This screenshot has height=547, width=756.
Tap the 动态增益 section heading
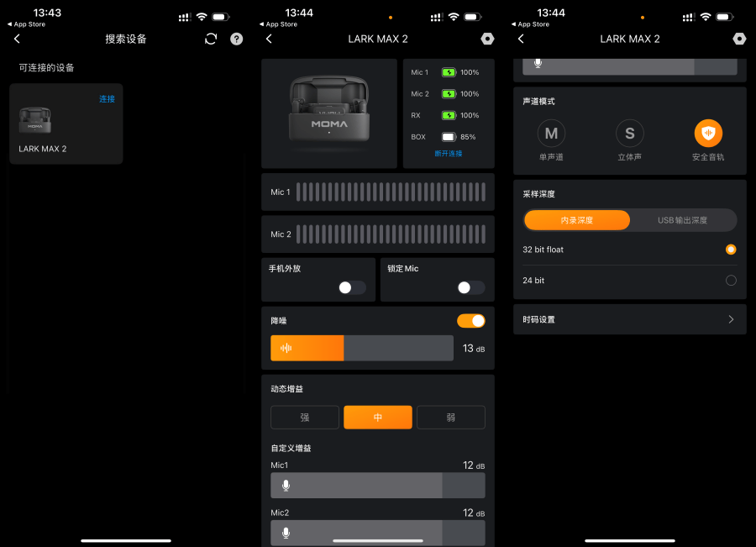287,389
